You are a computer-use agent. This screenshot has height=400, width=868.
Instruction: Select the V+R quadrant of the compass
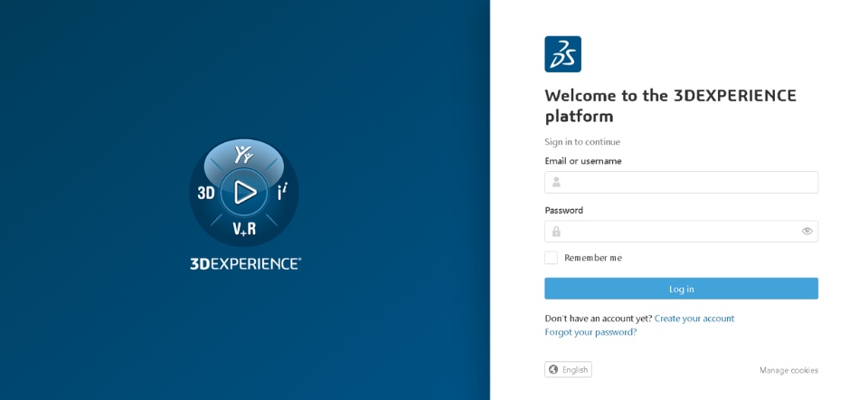point(244,228)
